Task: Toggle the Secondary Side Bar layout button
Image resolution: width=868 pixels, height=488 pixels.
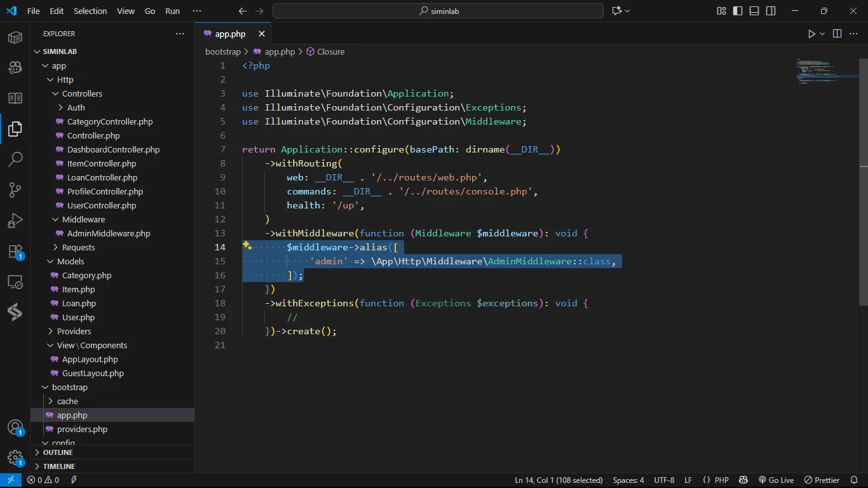Action: click(771, 11)
